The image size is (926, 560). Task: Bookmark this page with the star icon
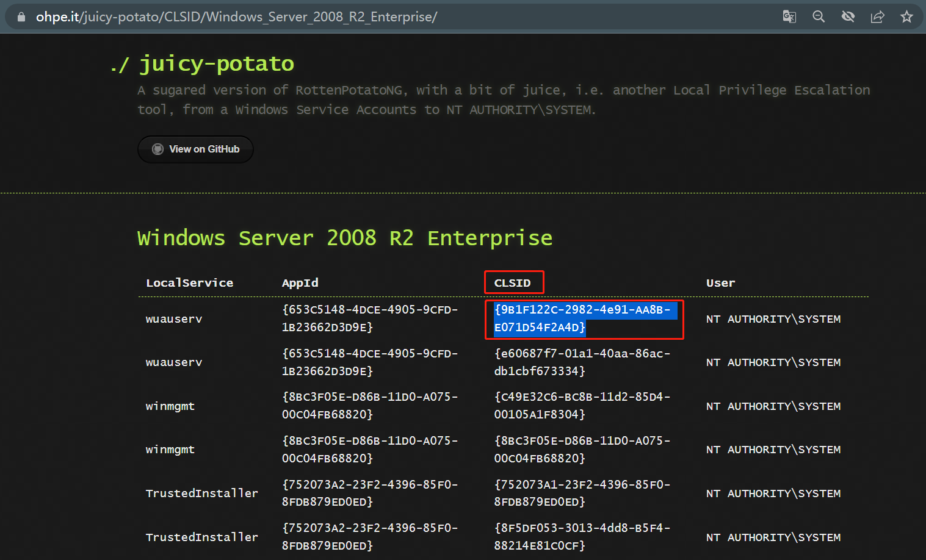[906, 17]
